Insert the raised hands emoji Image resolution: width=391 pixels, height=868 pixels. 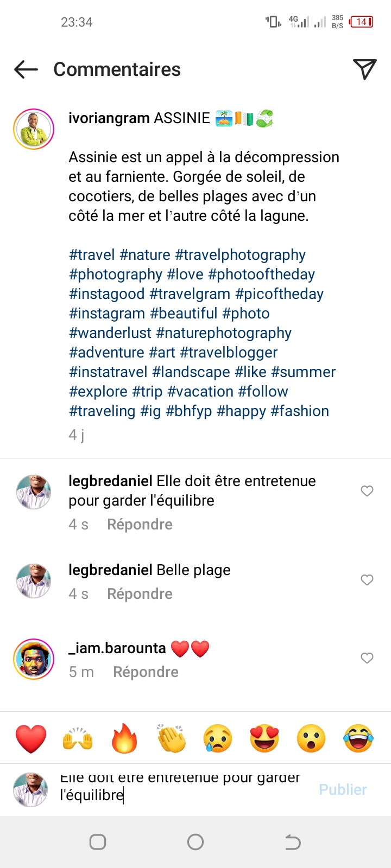(x=78, y=739)
